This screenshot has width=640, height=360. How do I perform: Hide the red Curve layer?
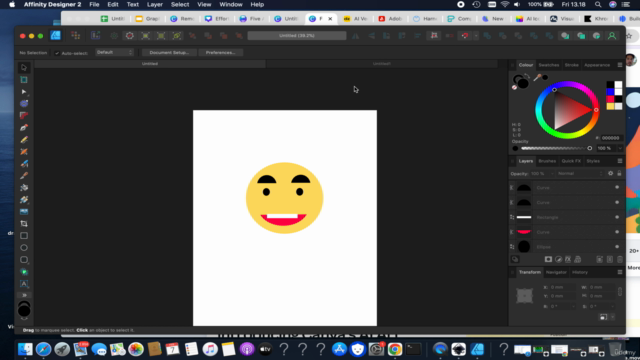tap(617, 232)
